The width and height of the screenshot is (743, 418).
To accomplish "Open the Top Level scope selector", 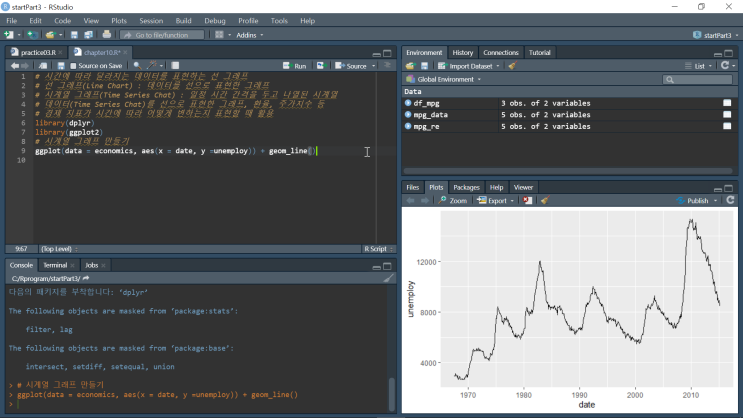I will pyautogui.click(x=59, y=249).
